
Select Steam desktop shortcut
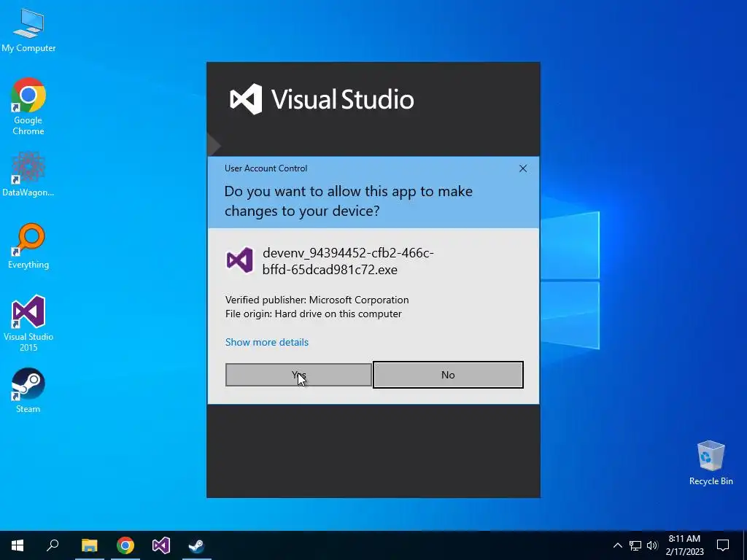[28, 391]
